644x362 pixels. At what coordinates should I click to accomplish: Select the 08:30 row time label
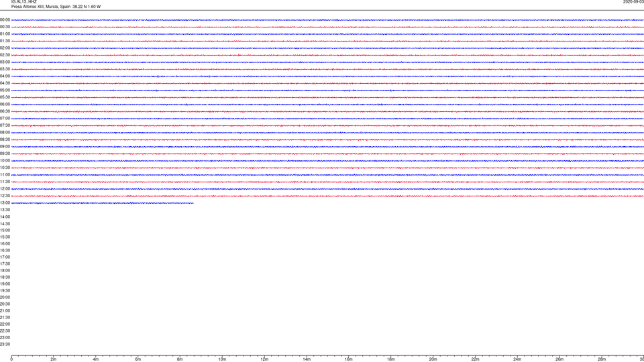pyautogui.click(x=5, y=139)
